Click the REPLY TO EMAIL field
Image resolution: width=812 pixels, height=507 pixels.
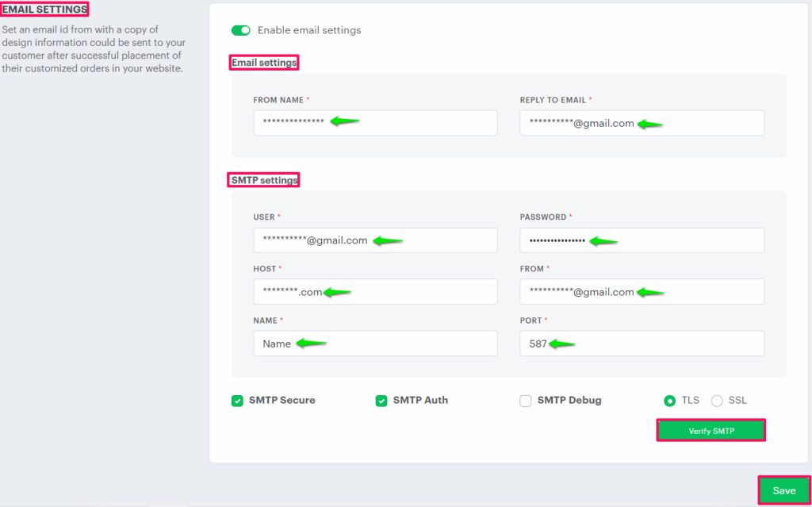[642, 123]
